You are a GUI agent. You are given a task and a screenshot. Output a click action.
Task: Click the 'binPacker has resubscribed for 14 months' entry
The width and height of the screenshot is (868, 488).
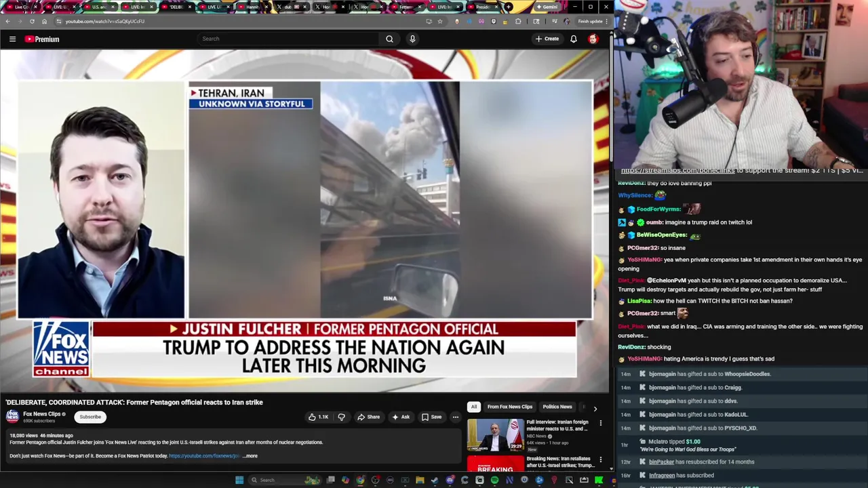[701, 462]
